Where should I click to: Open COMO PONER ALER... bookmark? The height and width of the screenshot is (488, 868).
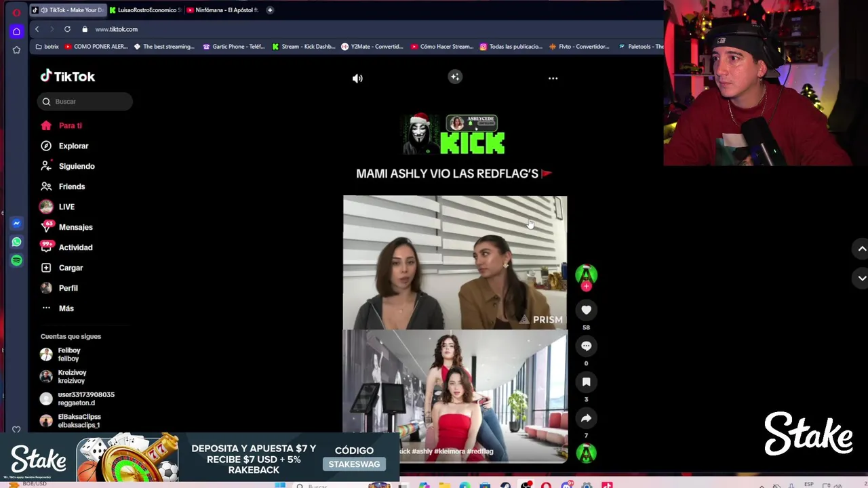point(96,47)
